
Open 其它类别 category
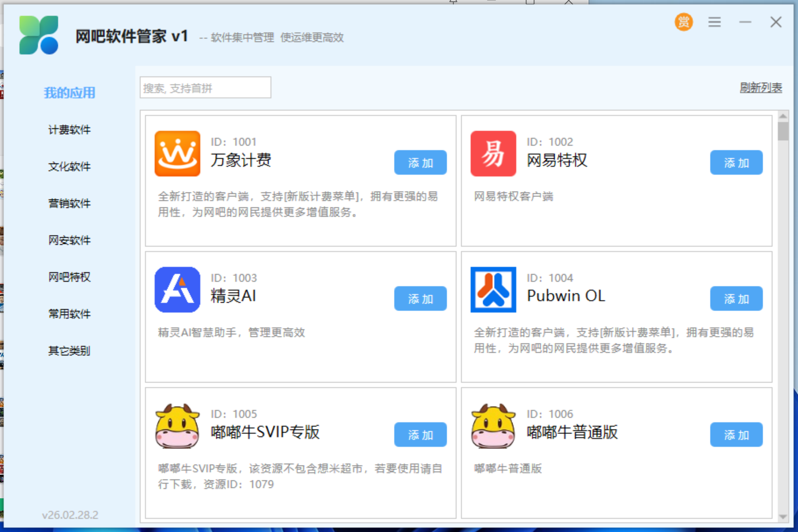tap(70, 351)
